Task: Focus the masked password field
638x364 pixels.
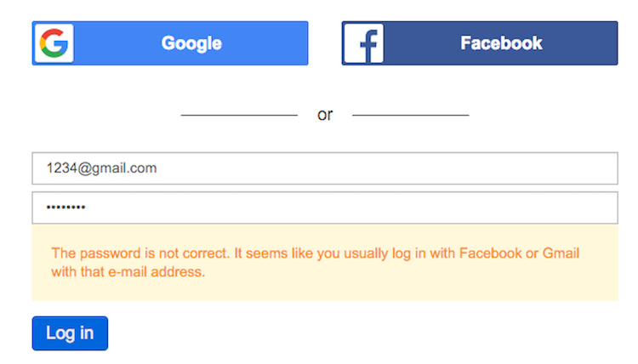Action: [x=324, y=208]
